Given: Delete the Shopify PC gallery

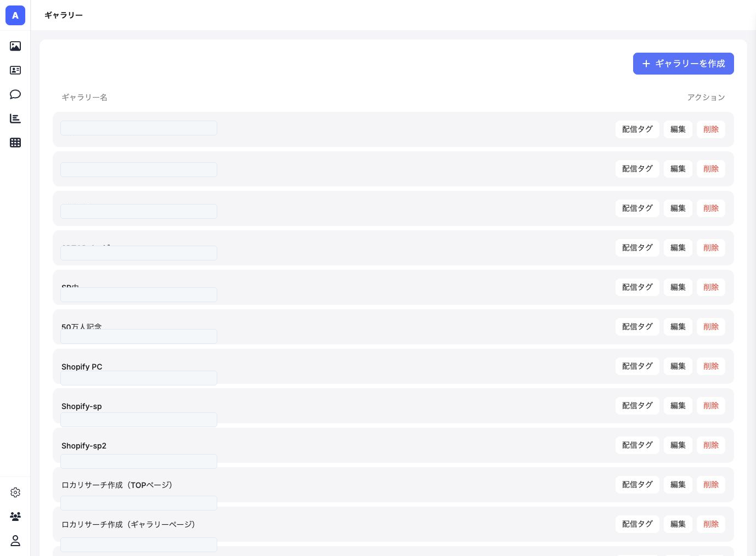Looking at the screenshot, I should pyautogui.click(x=711, y=366).
